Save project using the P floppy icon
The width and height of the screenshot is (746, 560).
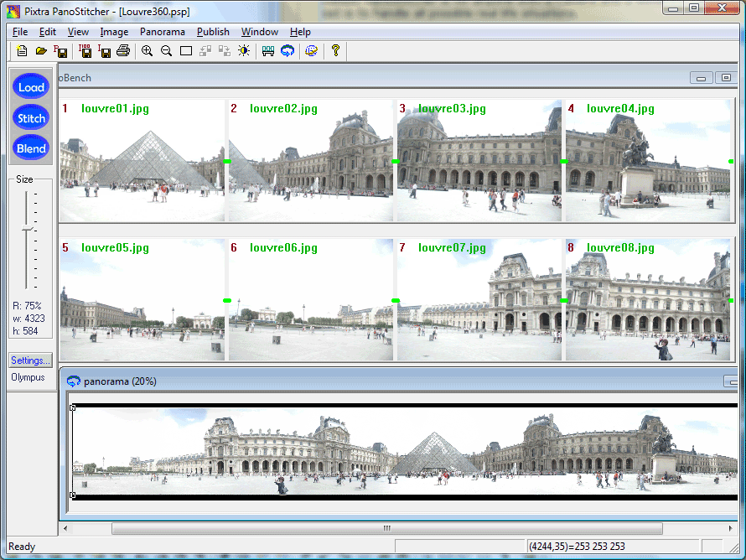[x=60, y=51]
